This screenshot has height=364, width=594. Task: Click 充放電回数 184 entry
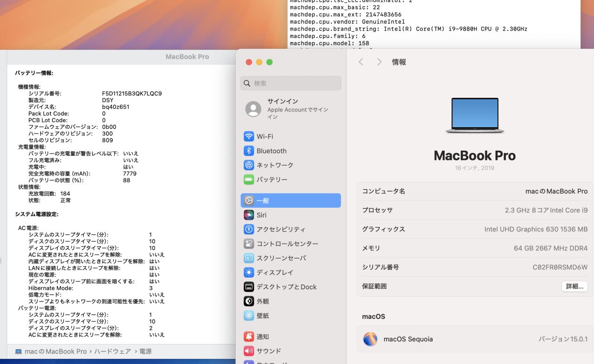click(x=49, y=194)
